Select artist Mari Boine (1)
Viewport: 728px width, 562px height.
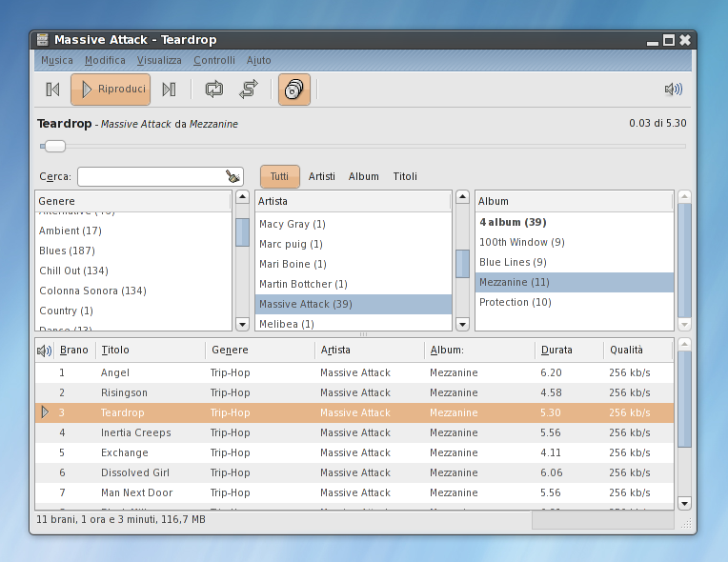[354, 264]
